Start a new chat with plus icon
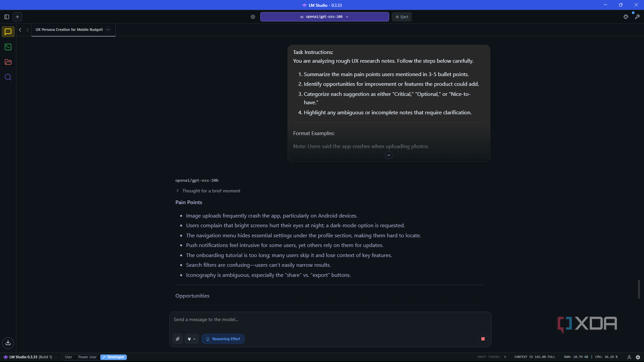This screenshot has width=644, height=362. [x=18, y=17]
